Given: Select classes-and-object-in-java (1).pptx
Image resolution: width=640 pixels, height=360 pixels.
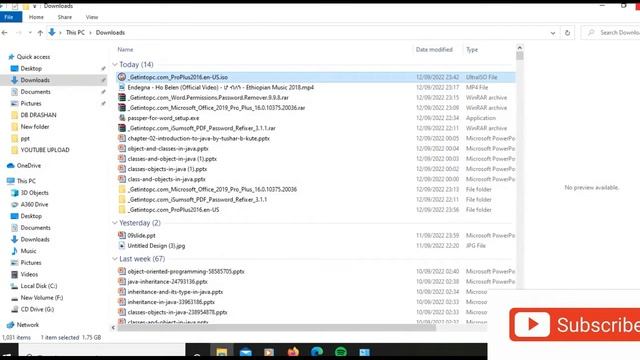Looking at the screenshot, I should [172, 159].
